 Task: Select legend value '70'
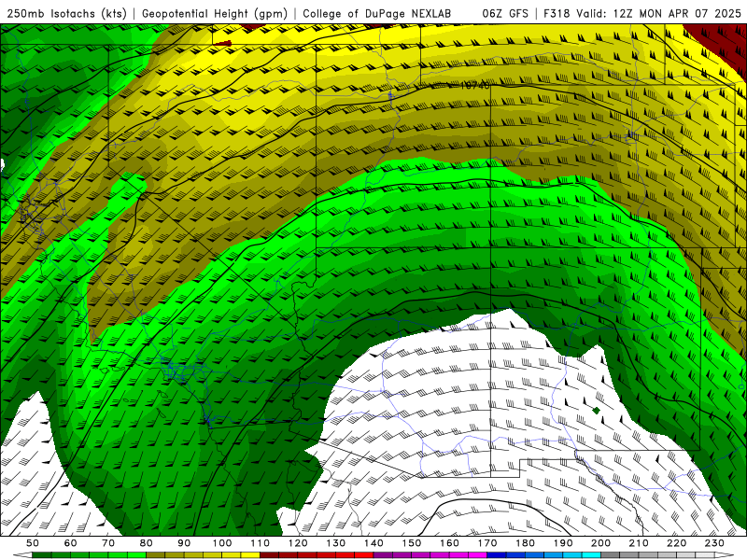[108, 543]
